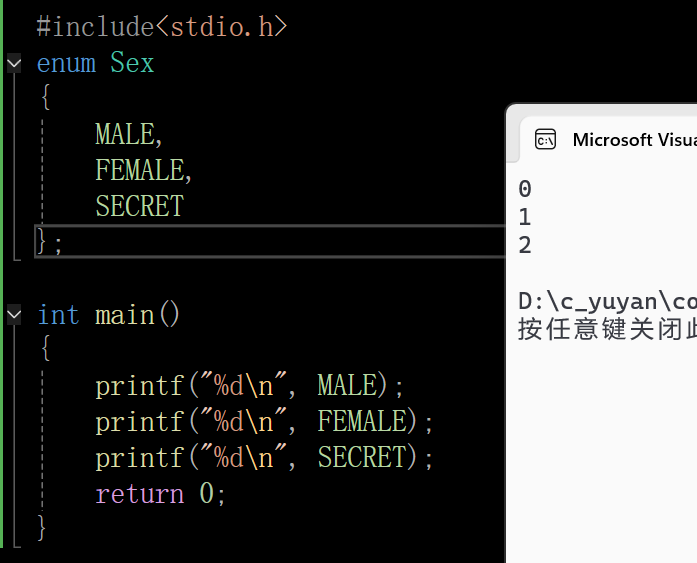Click the console output line showing 0

[x=525, y=189]
